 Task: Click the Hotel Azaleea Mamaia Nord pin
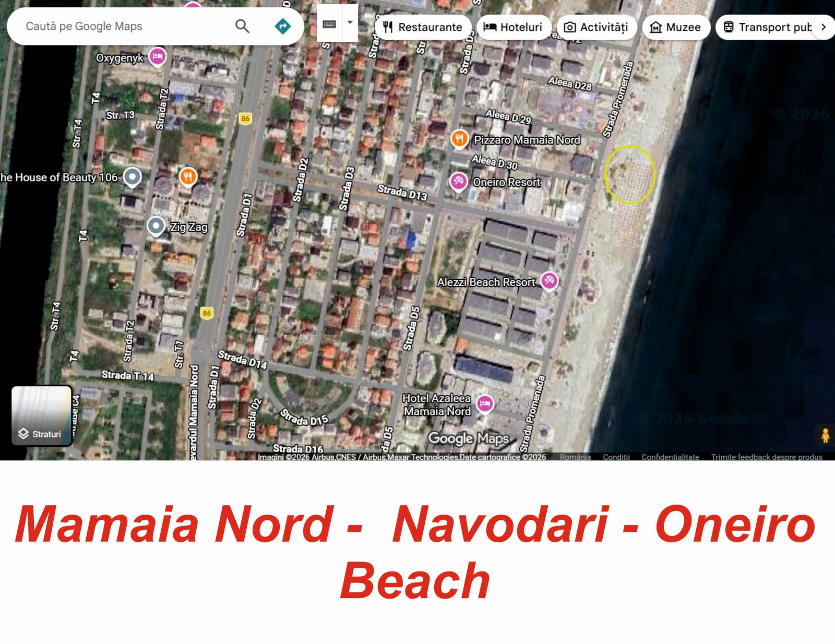(485, 403)
